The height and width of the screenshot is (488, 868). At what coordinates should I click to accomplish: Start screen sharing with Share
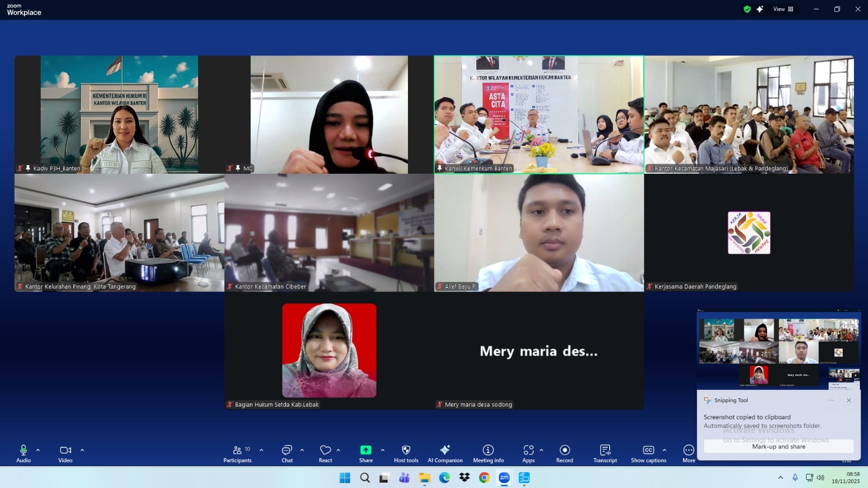point(366,454)
